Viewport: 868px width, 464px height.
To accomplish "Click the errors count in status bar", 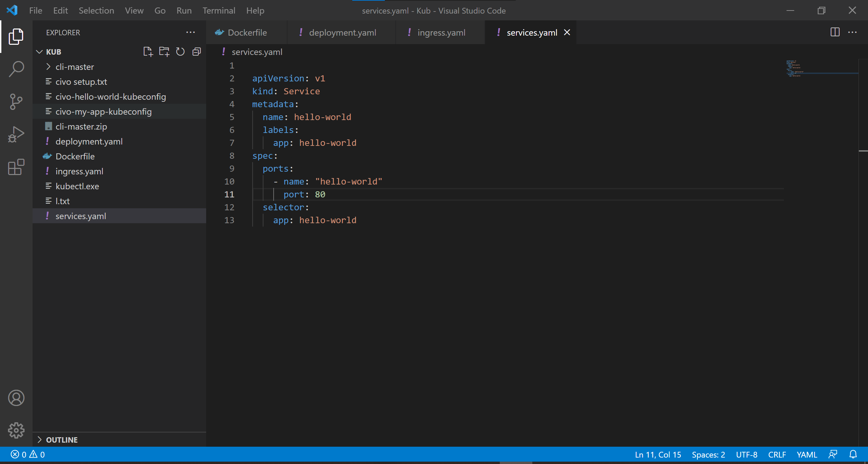I will [18, 455].
